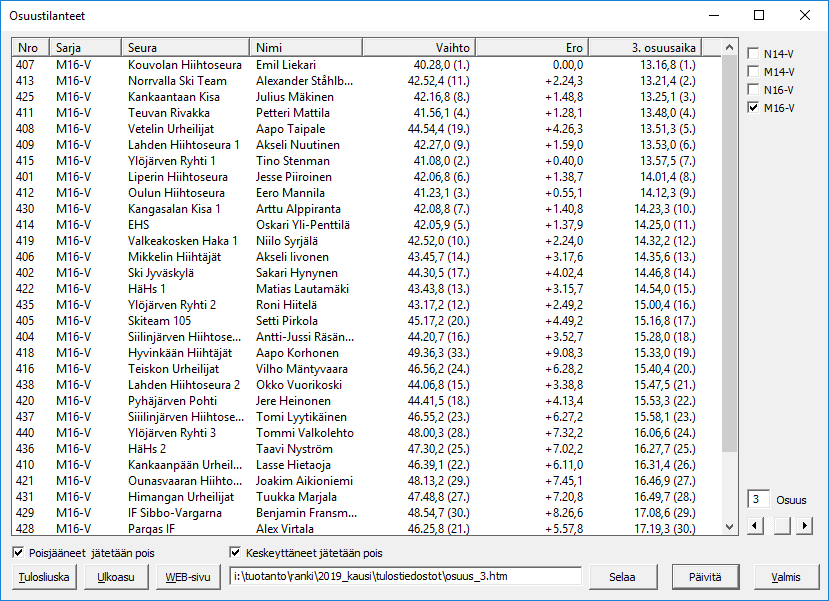This screenshot has height=601, width=829.
Task: Open the Ulkoasu settings button
Action: (116, 576)
